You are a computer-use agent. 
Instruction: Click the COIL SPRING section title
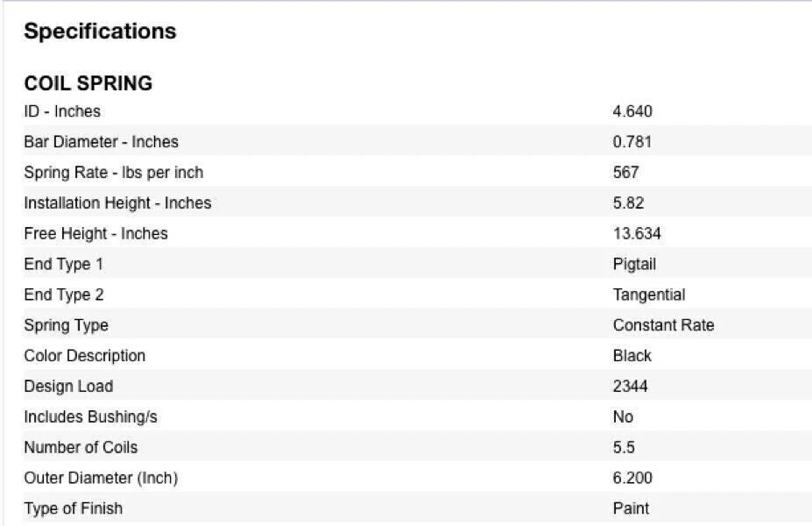point(88,83)
